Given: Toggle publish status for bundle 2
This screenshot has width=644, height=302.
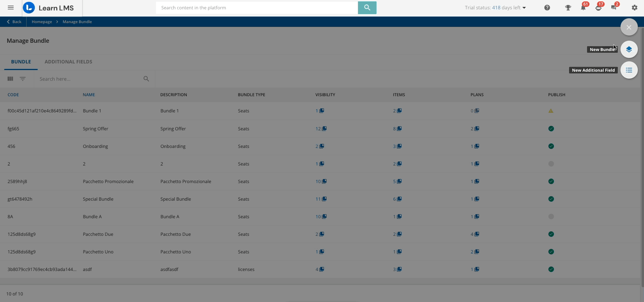Looking at the screenshot, I should tap(551, 164).
